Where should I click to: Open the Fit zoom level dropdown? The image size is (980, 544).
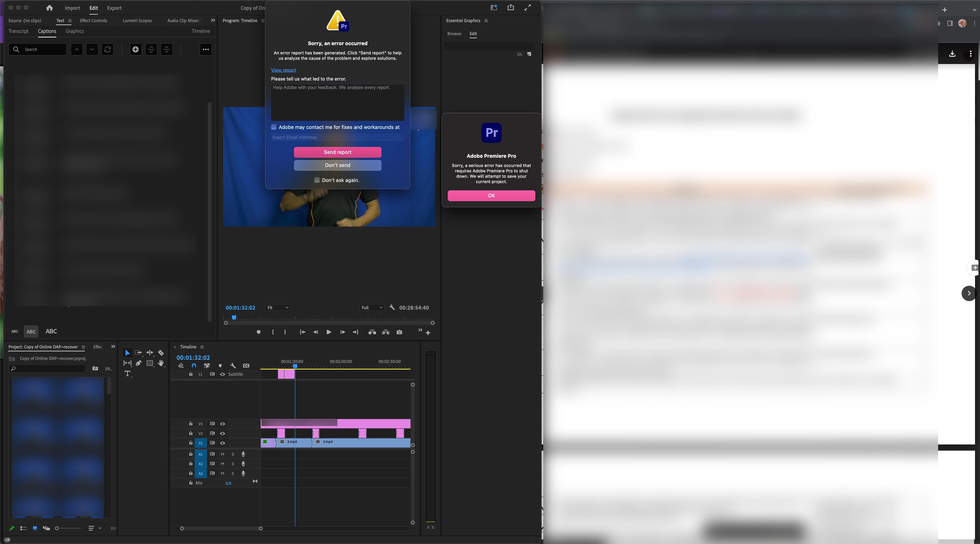tap(278, 308)
